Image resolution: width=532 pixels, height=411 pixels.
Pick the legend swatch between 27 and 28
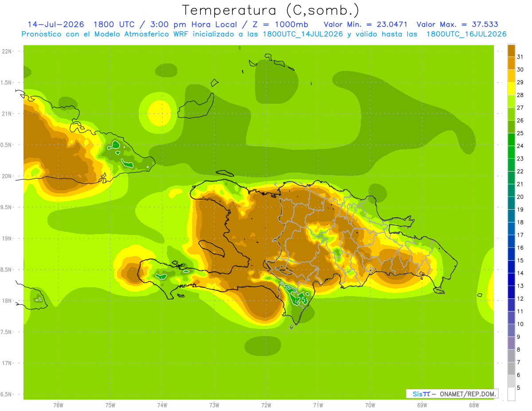[511, 101]
